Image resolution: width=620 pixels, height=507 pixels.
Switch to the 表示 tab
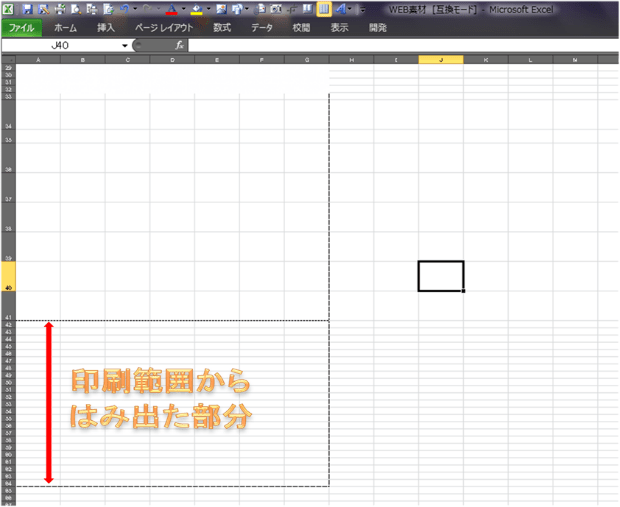pyautogui.click(x=340, y=28)
